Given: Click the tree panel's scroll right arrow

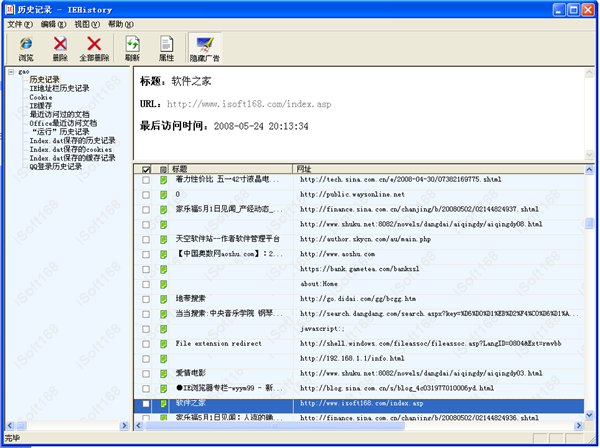Looking at the screenshot, I should click(x=124, y=425).
